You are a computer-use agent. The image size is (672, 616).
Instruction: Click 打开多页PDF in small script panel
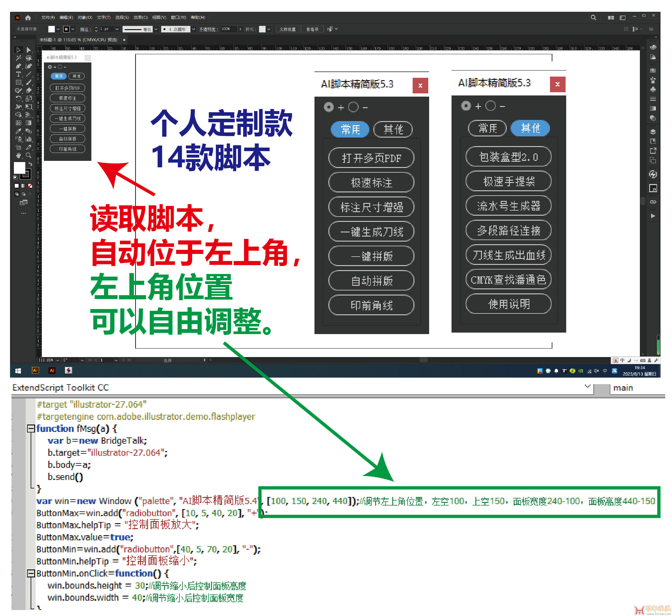67,88
